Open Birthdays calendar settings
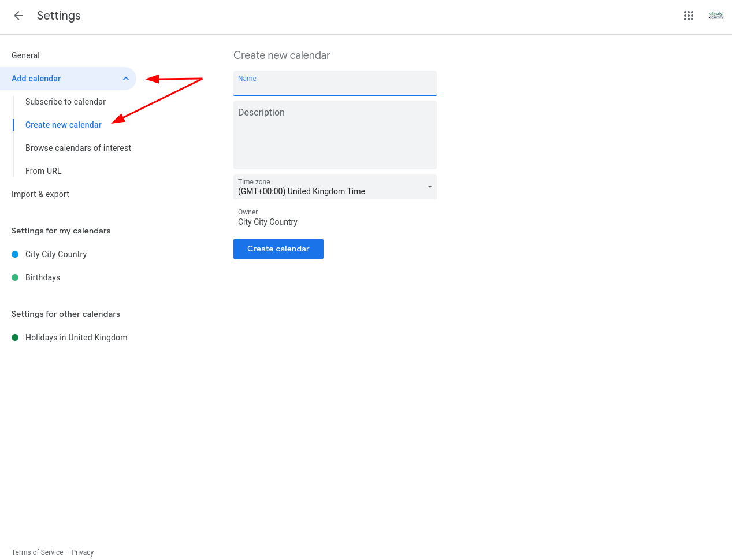732x560 pixels. (43, 277)
